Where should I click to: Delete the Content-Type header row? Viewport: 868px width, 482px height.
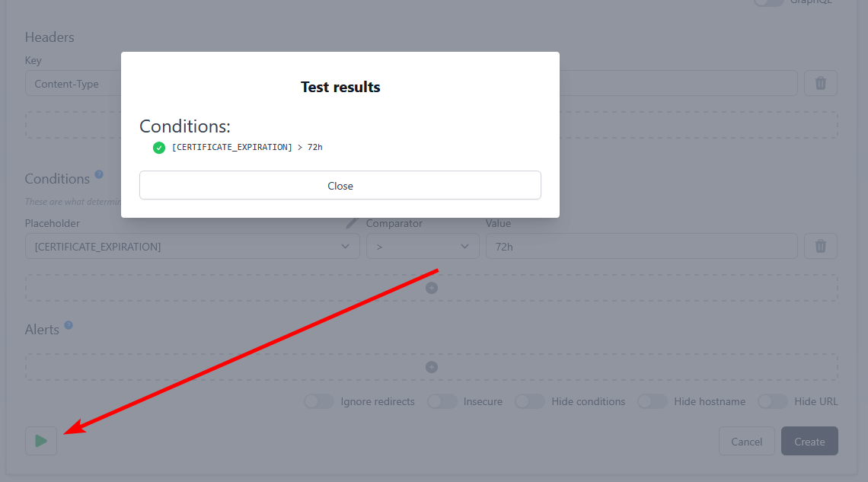(x=820, y=83)
